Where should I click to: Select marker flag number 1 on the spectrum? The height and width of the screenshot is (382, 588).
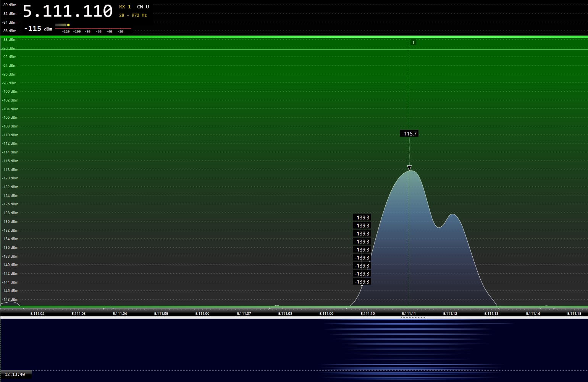coord(413,43)
